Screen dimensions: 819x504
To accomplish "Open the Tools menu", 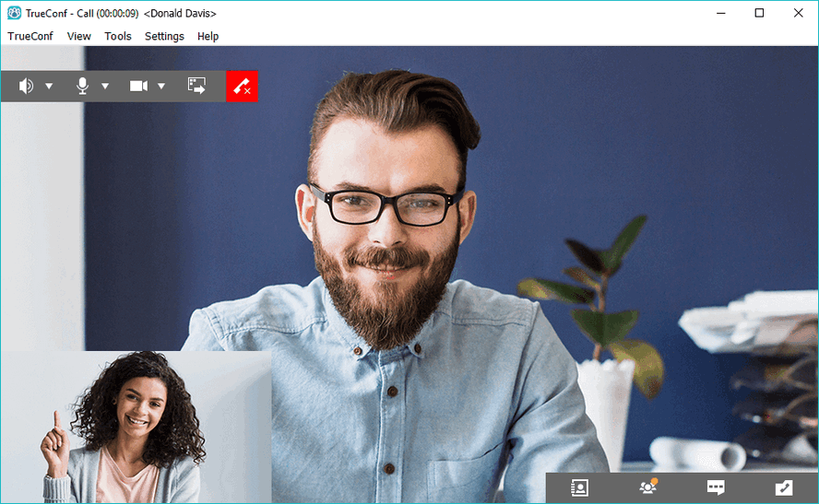I will point(117,36).
